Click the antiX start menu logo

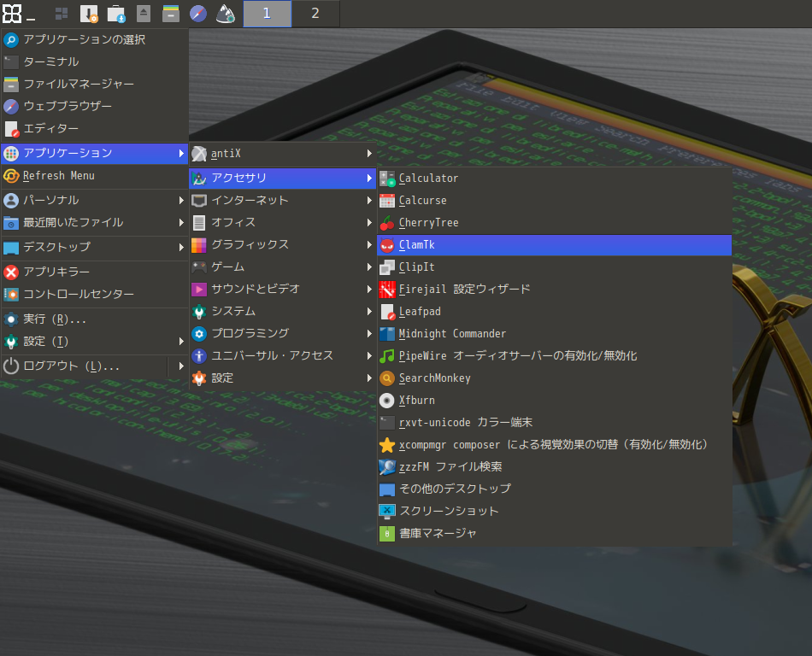pos(12,14)
